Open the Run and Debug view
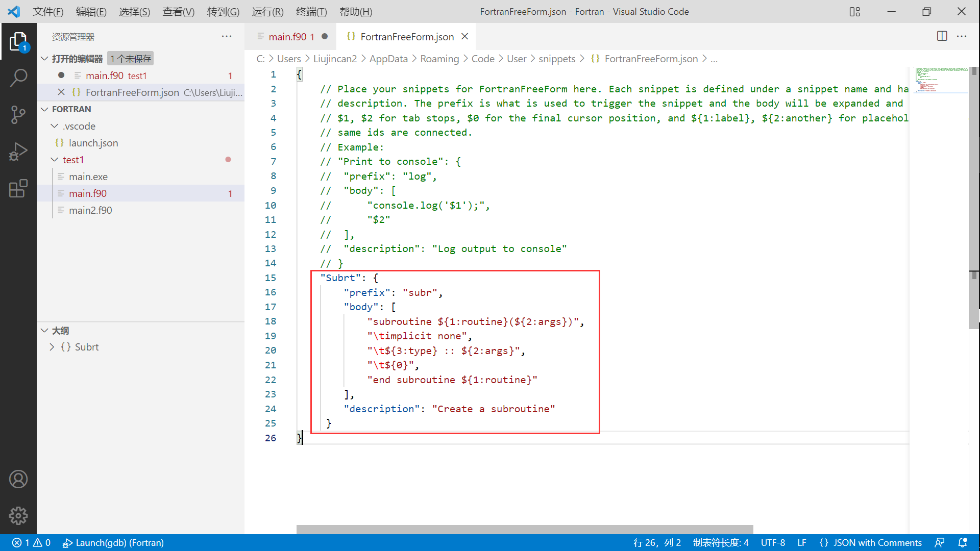 coord(18,152)
